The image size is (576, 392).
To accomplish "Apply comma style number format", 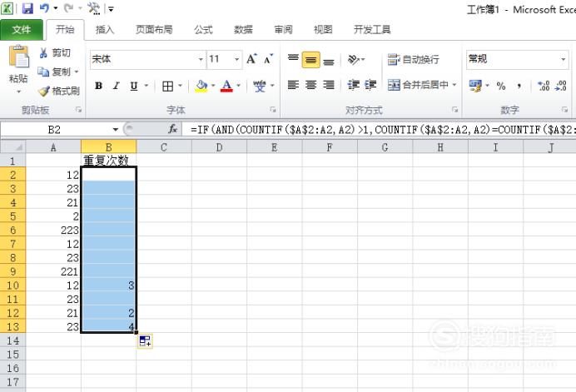I will pos(519,87).
